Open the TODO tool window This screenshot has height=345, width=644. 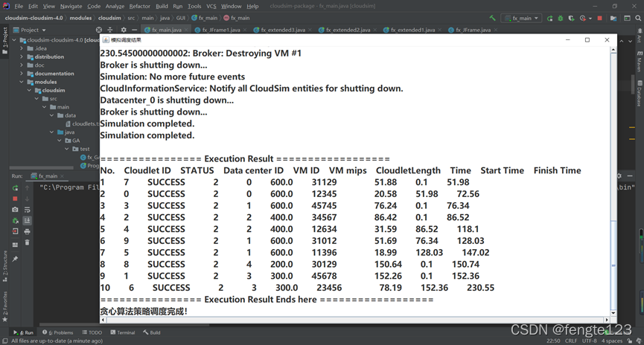pyautogui.click(x=92, y=332)
